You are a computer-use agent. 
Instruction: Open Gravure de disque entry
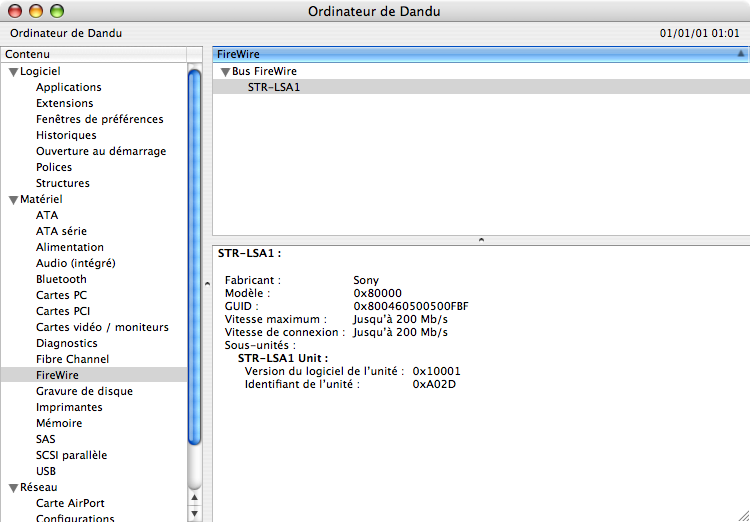click(84, 391)
